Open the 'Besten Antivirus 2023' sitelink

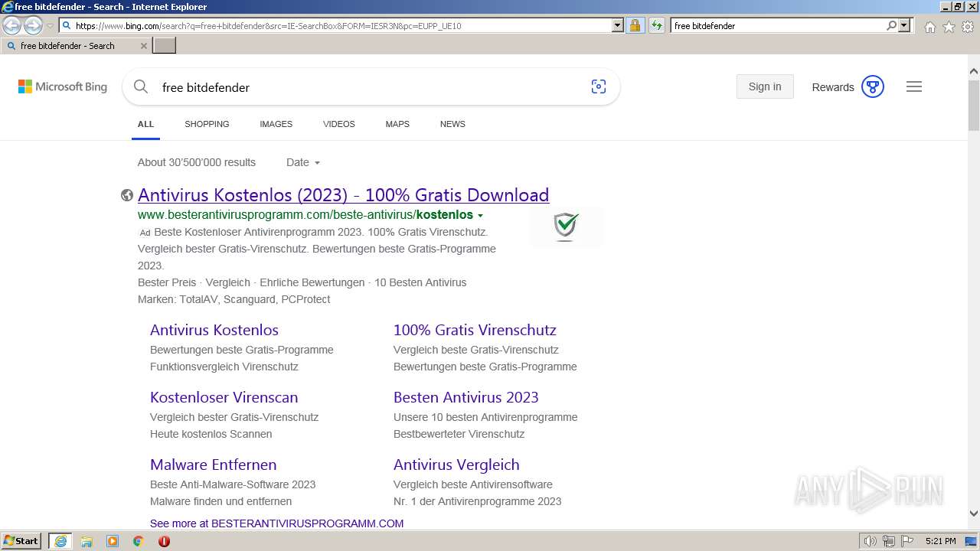coord(466,397)
